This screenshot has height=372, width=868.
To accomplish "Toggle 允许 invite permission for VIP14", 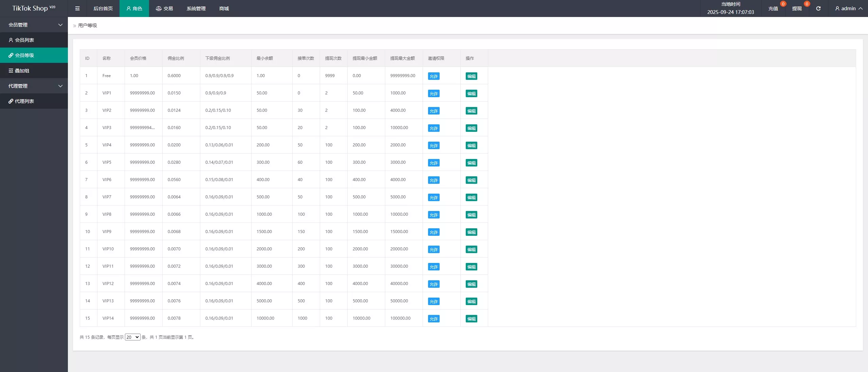I will pos(433,319).
